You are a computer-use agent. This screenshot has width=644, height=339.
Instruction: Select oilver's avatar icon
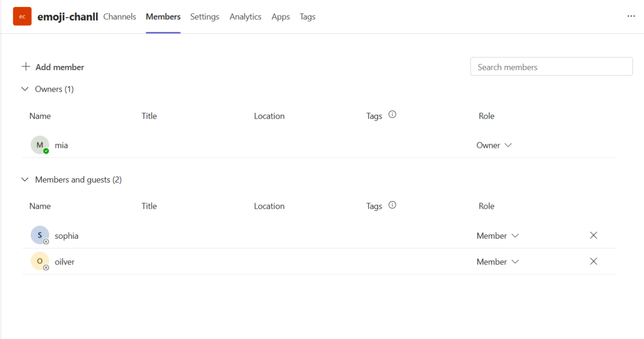(39, 261)
